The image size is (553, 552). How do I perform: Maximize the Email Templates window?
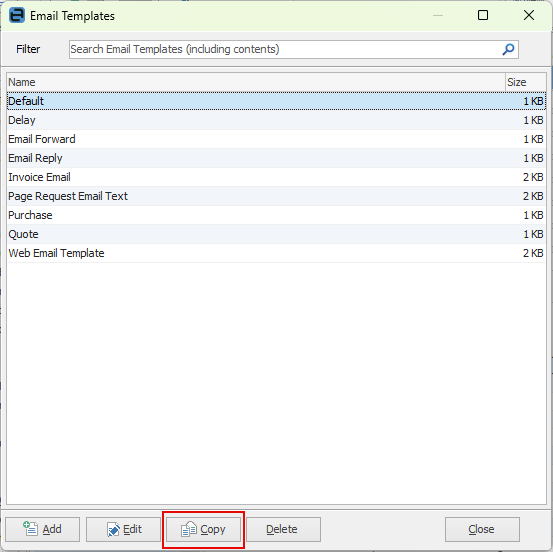pos(483,15)
